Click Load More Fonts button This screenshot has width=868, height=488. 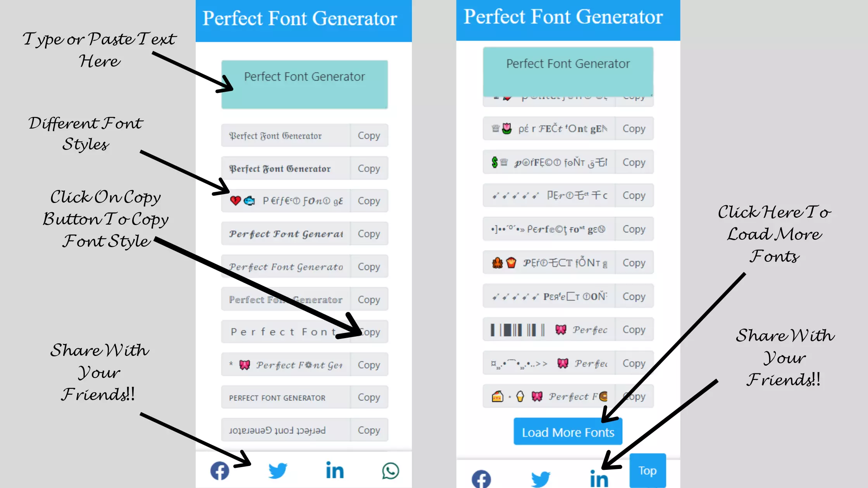click(567, 432)
